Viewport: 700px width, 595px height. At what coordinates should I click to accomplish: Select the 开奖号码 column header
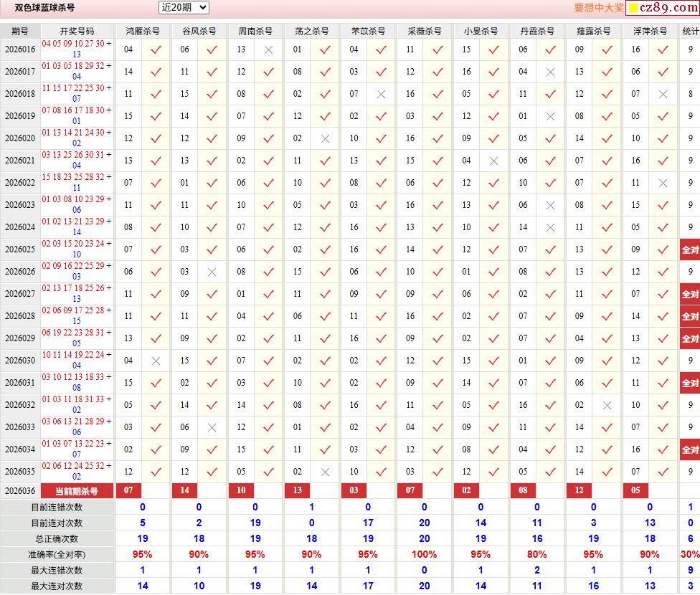point(77,32)
